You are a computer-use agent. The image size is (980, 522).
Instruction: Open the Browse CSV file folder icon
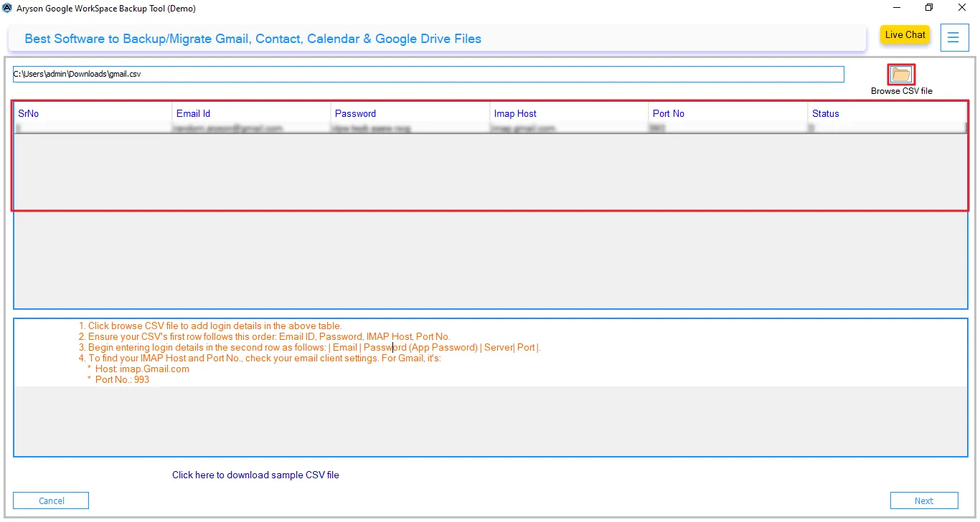coord(900,73)
